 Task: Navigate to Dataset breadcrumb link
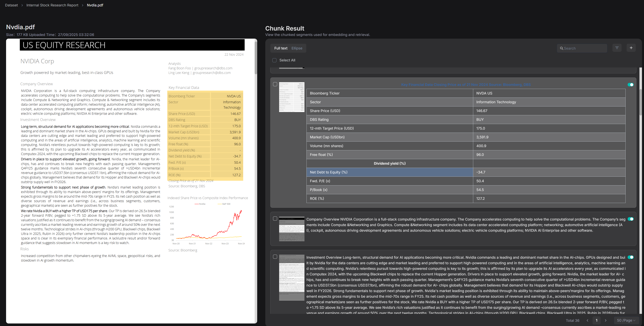[11, 5]
